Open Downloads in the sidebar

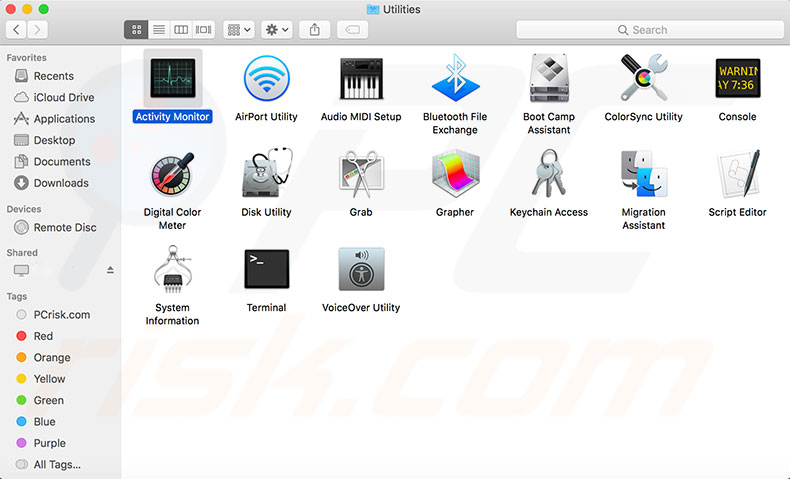60,183
